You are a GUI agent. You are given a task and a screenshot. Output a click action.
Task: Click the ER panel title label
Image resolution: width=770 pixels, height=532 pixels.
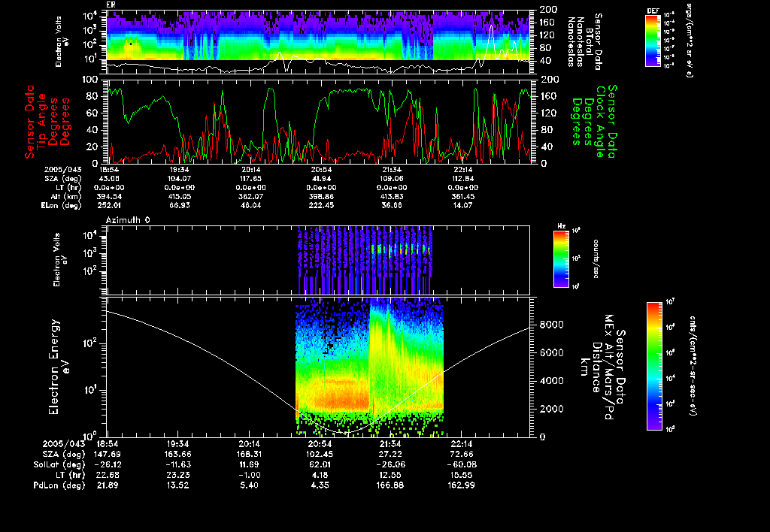coord(111,5)
